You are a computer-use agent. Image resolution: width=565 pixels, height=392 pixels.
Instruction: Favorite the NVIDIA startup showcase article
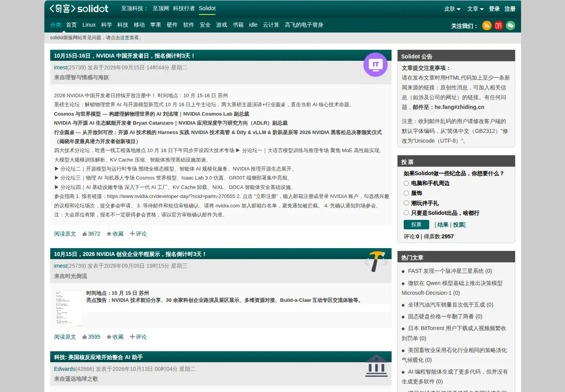point(115,337)
